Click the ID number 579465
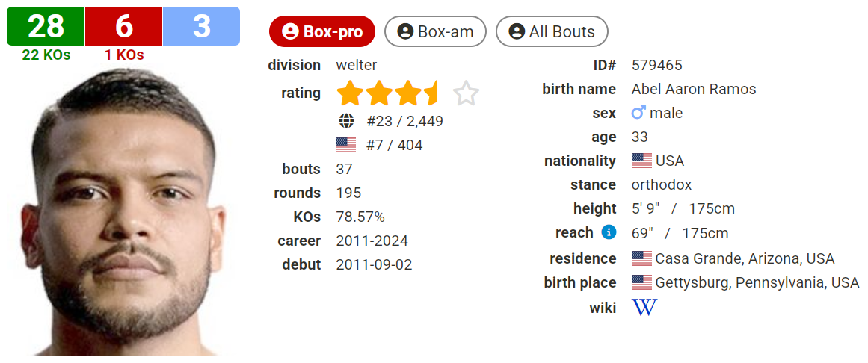The image size is (868, 363). [x=657, y=65]
